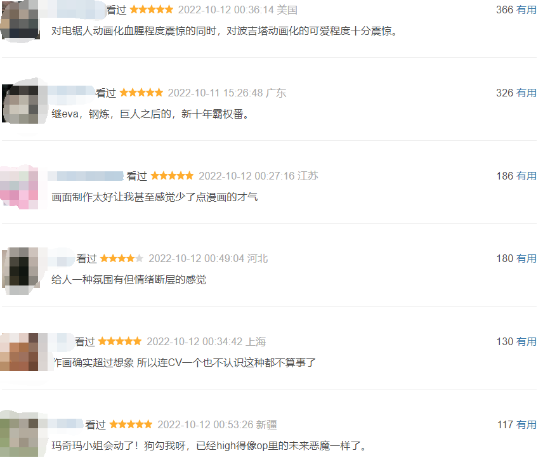Open avatar of the 广东 reviewer
The height and width of the screenshot is (472, 550).
(20, 104)
